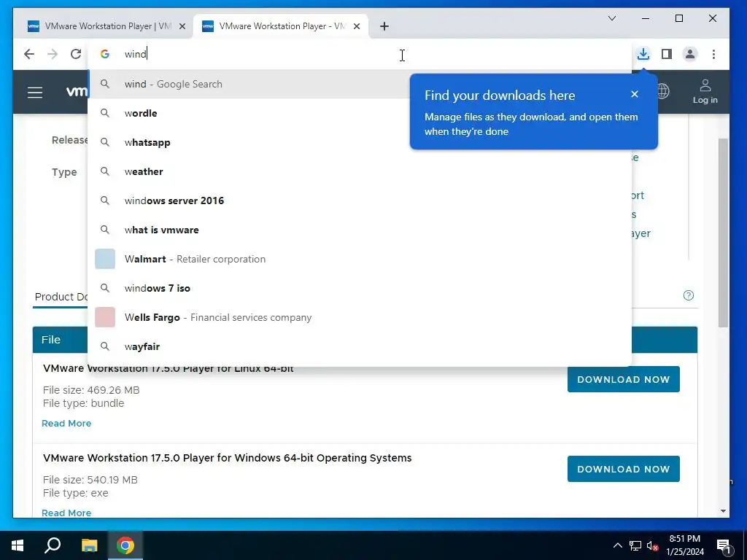This screenshot has width=747, height=560.
Task: Click the Chrome taskbar icon
Action: click(125, 545)
